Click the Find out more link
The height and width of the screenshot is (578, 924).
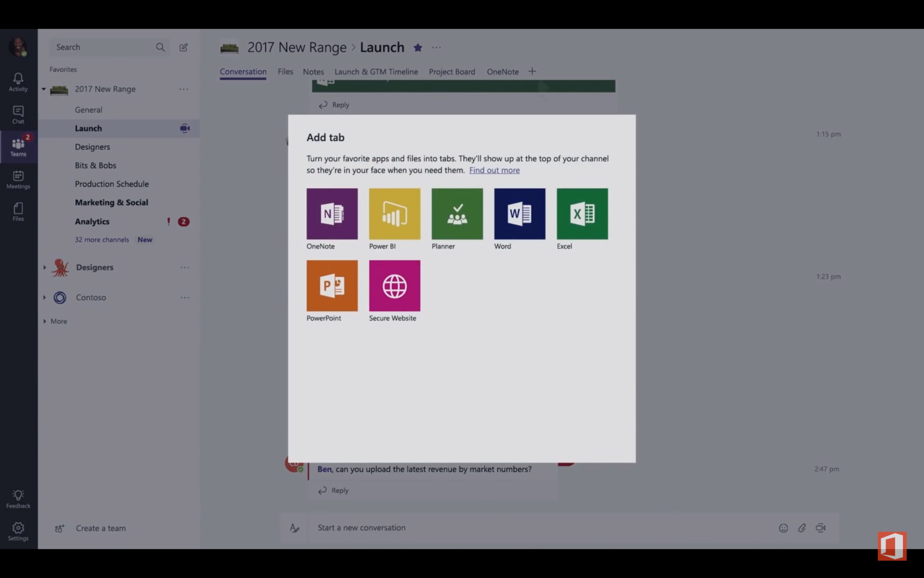click(494, 170)
